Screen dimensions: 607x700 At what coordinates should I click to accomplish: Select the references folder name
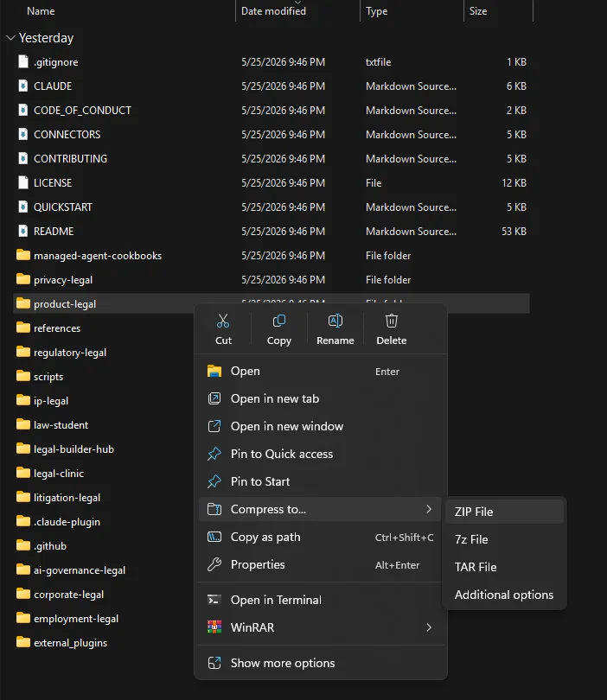coord(57,328)
